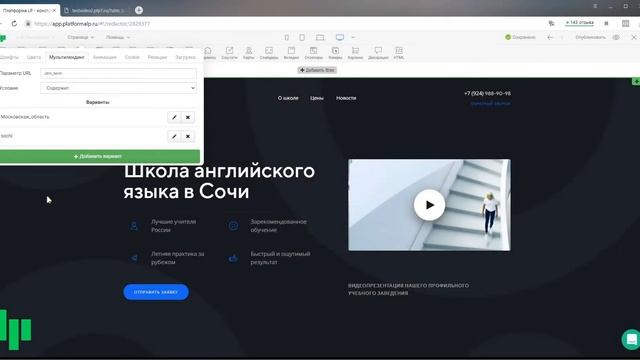Open the Цены navigation link
Screen dimensions: 640x360
pos(317,98)
